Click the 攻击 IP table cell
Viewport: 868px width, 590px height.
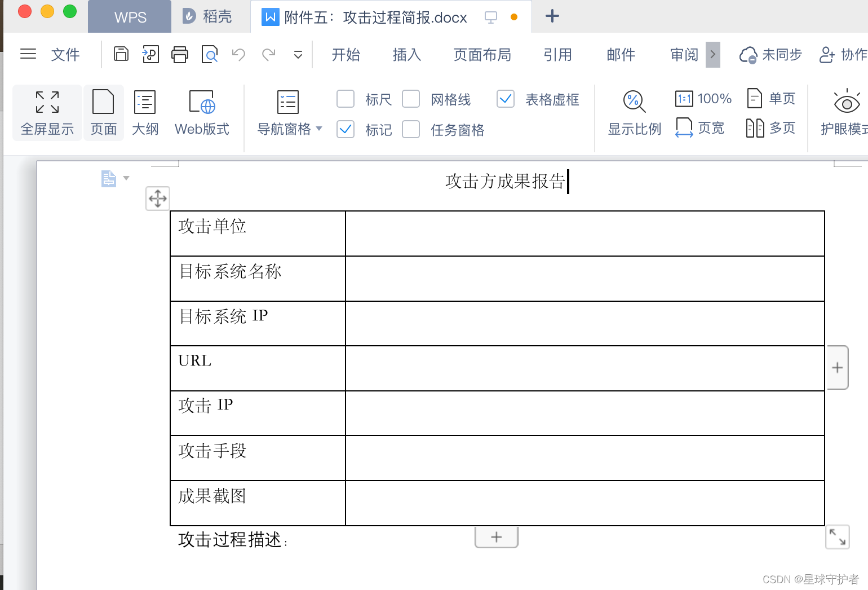coord(258,413)
